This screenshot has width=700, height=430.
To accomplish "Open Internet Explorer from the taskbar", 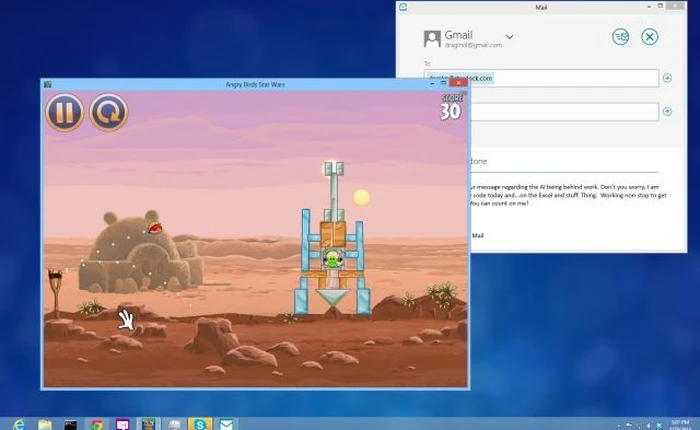I will tap(20, 423).
